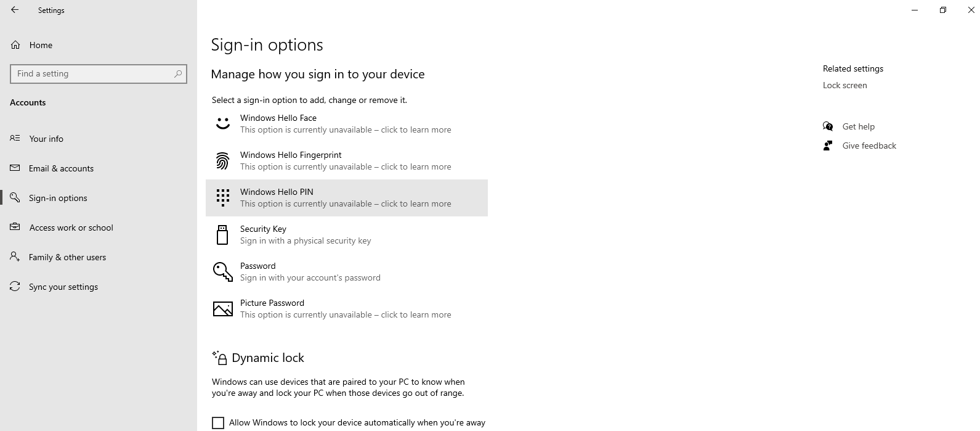The width and height of the screenshot is (980, 431).
Task: Click the Windows Hello Face smiley icon
Action: (x=222, y=123)
